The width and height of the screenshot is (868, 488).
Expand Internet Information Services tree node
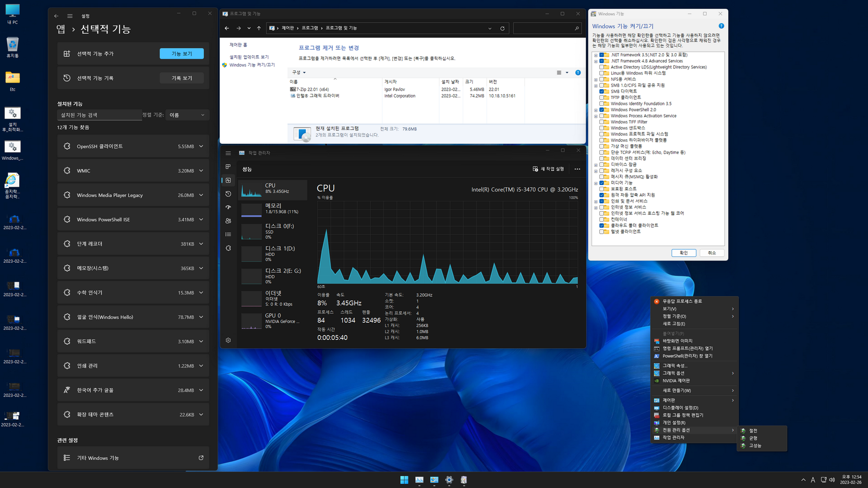(x=596, y=207)
